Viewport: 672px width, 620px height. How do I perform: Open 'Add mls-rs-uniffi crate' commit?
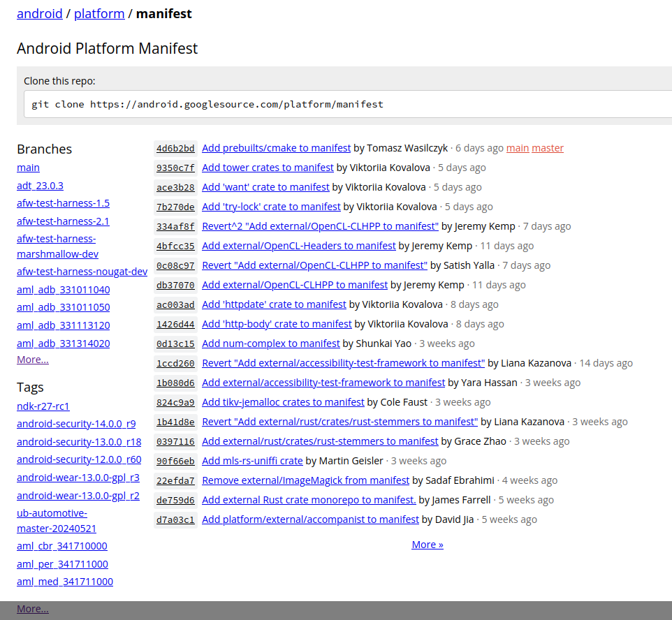click(x=252, y=461)
